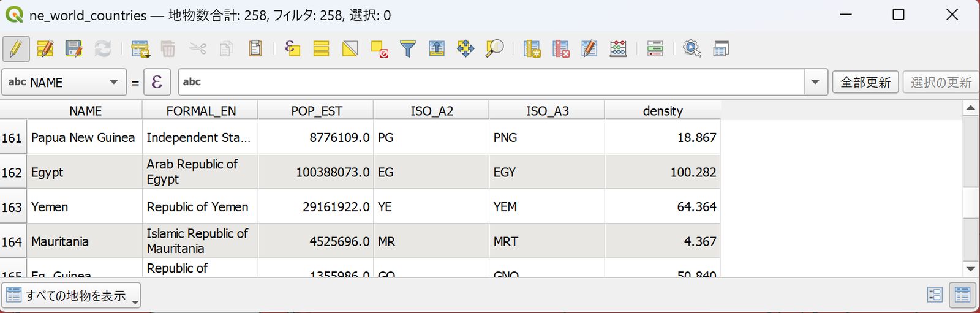Delete selected features using the trash icon
The image size is (980, 313).
(168, 48)
